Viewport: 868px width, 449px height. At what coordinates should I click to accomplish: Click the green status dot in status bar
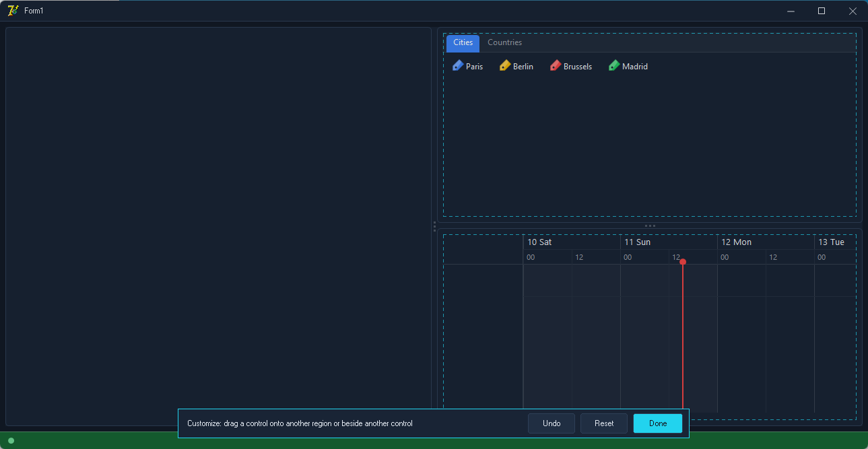(11, 440)
